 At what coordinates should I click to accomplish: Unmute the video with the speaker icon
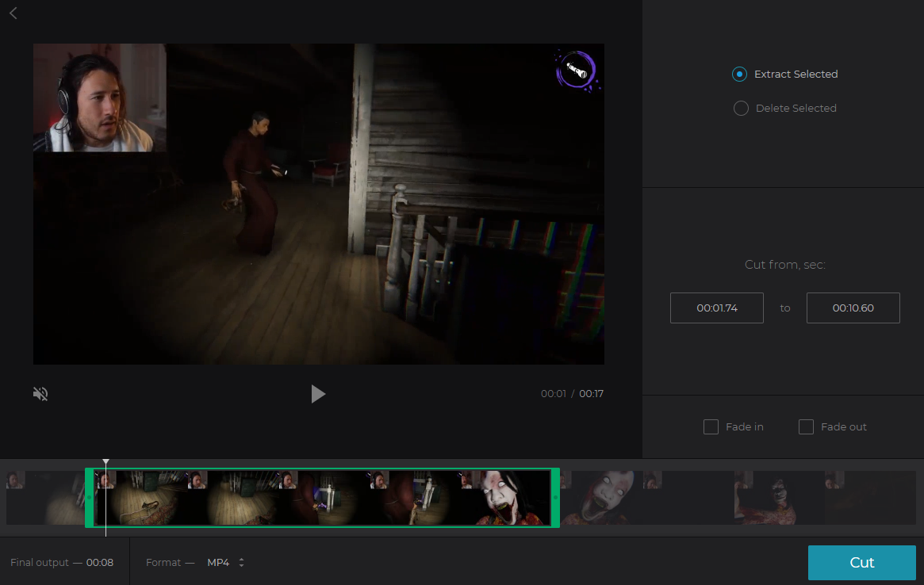40,393
